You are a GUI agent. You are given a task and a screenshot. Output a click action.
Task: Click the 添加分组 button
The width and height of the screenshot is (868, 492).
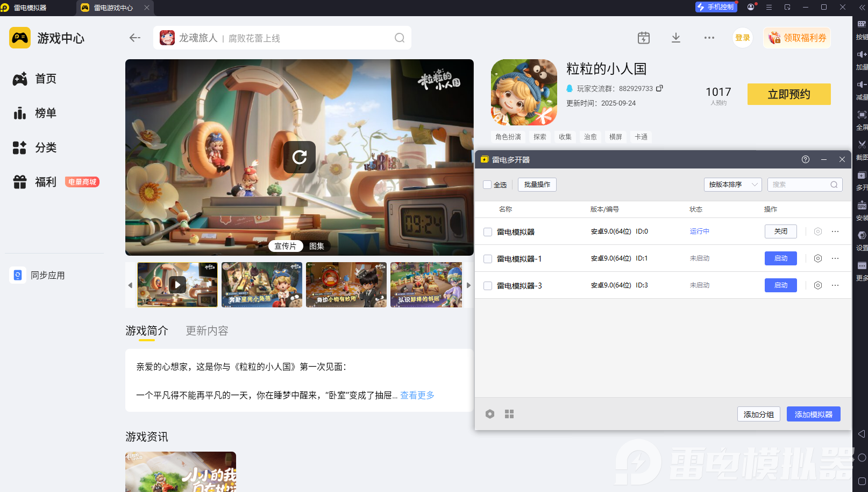[759, 414]
